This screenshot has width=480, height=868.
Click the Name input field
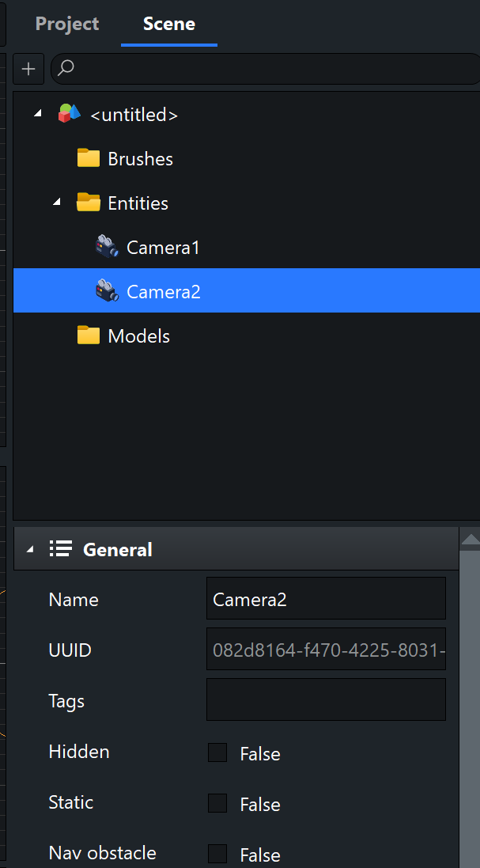click(x=325, y=599)
